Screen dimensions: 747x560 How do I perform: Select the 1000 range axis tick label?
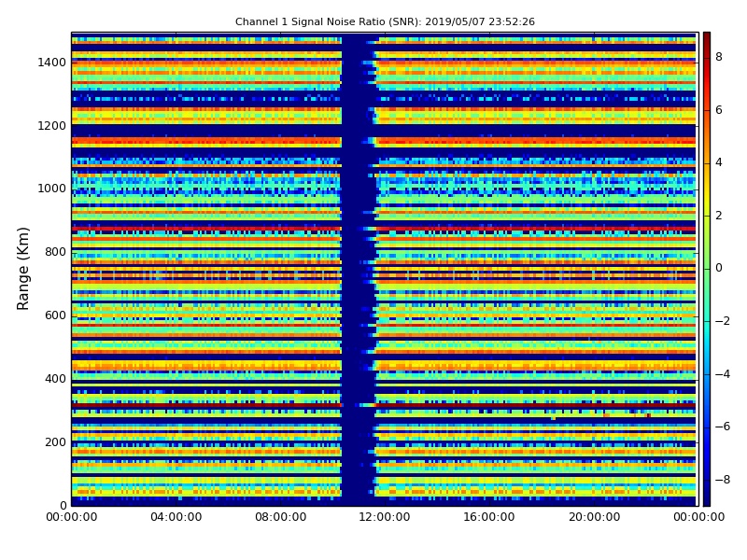click(x=52, y=189)
